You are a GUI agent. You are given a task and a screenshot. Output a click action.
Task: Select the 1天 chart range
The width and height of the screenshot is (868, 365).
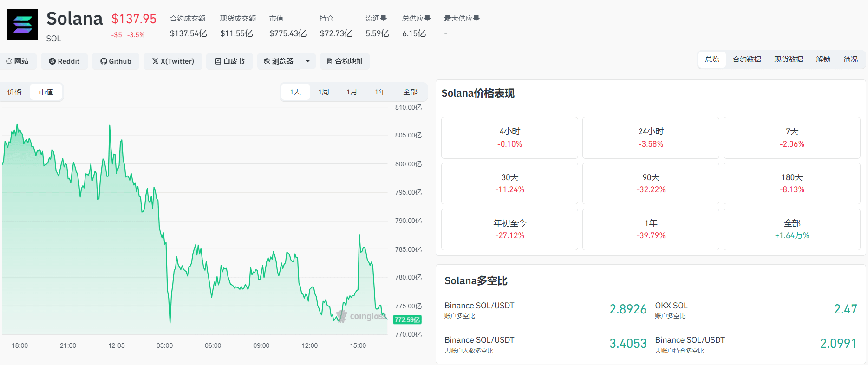coord(295,92)
